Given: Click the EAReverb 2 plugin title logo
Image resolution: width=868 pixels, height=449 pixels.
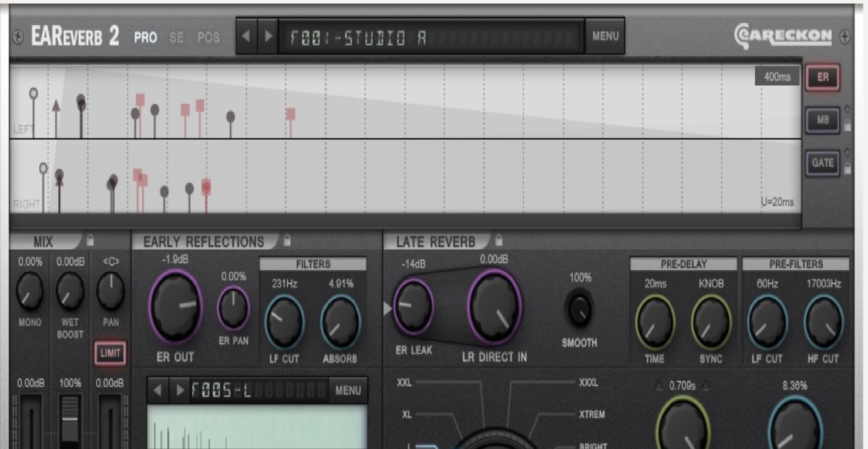Looking at the screenshot, I should pos(76,37).
